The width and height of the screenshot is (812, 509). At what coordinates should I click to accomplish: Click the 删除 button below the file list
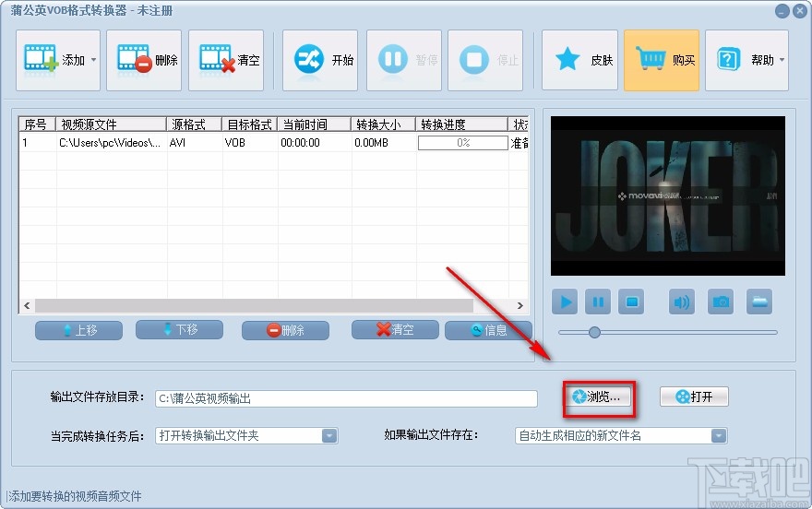pos(285,330)
